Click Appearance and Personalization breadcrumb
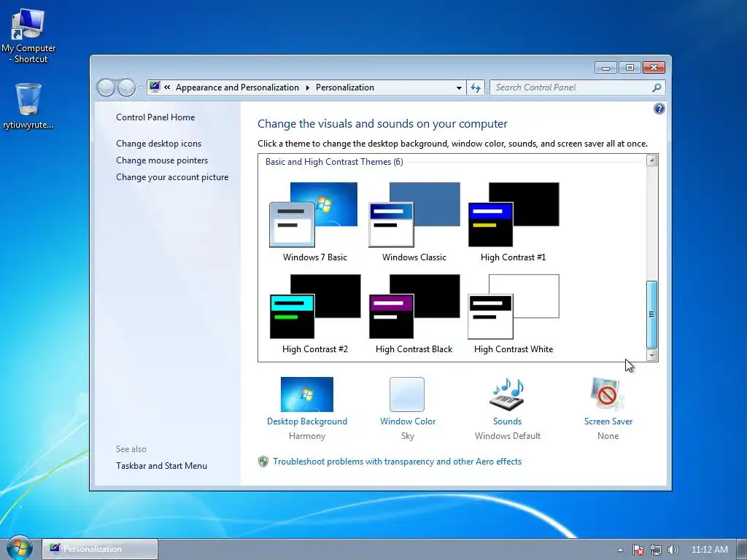The height and width of the screenshot is (560, 747). pyautogui.click(x=237, y=87)
